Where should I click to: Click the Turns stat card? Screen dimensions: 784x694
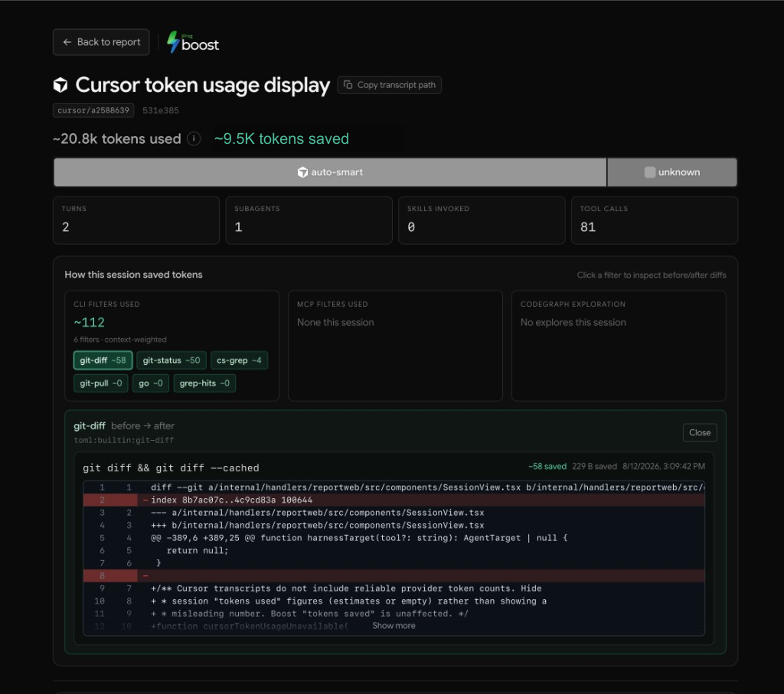point(136,220)
